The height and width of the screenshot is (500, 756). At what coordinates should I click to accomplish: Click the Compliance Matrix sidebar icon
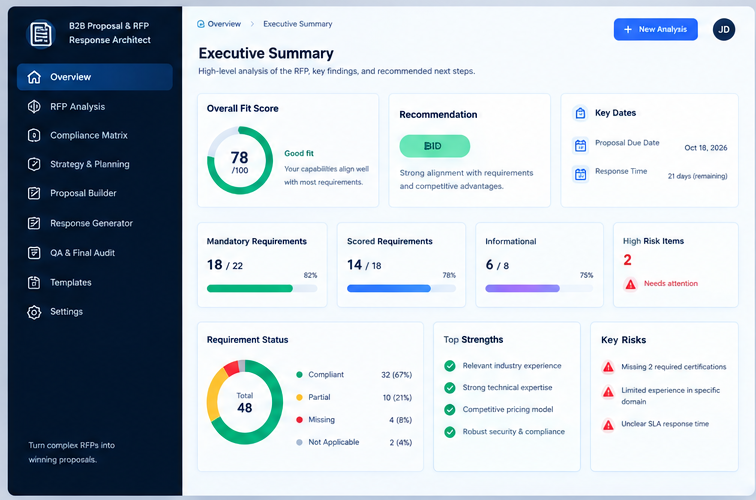pyautogui.click(x=34, y=135)
